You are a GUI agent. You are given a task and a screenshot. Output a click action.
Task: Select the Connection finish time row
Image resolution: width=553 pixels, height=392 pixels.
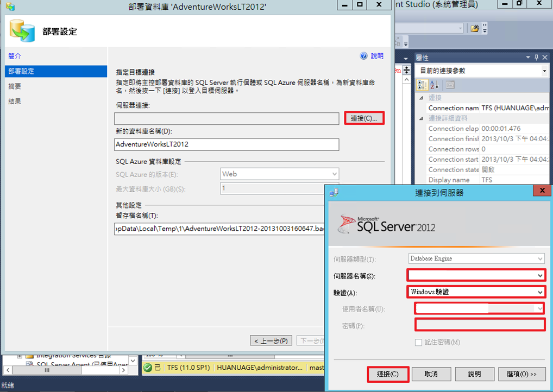488,139
